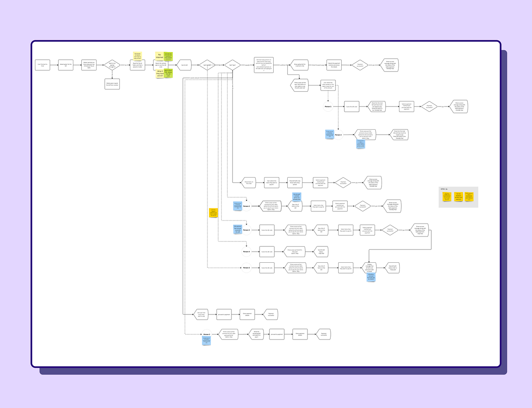This screenshot has height=408, width=532.
Task: Click the 'Opens the camera app' node
Action: (161, 65)
